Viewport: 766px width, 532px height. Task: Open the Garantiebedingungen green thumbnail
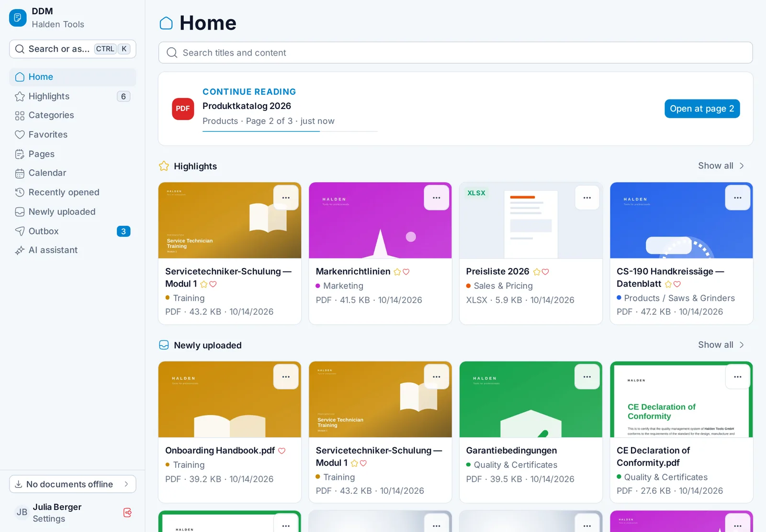tap(530, 399)
